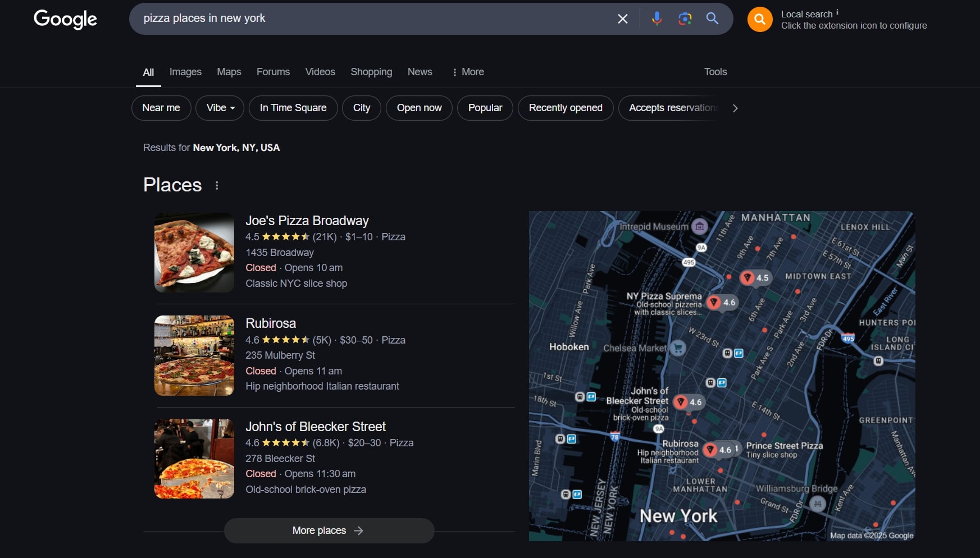The image size is (980, 558).
Task: Open the Videos tab
Action: 320,72
